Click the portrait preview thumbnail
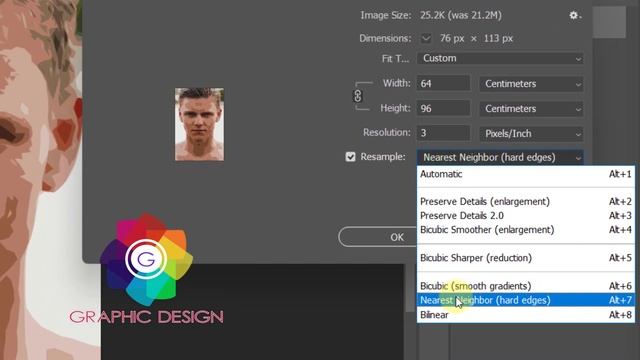This screenshot has width=640, height=360. point(200,124)
